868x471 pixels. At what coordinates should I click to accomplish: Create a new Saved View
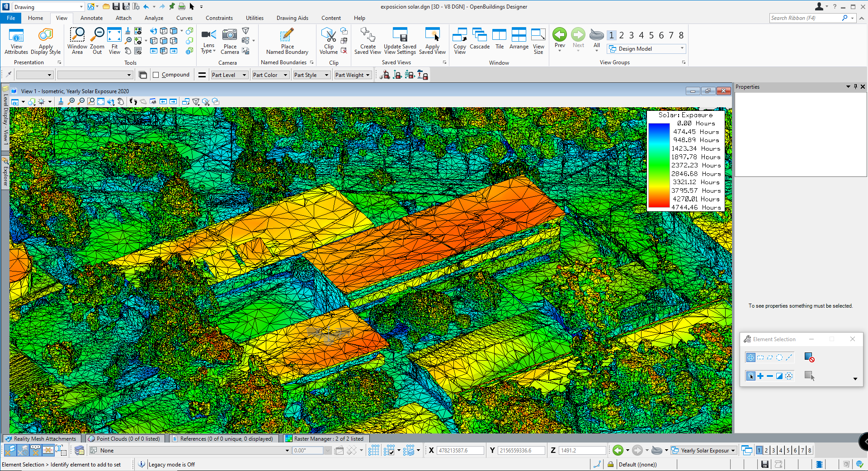click(x=368, y=40)
